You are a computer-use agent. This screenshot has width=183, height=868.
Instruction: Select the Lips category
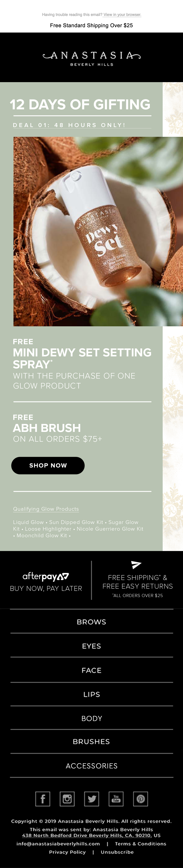91,694
